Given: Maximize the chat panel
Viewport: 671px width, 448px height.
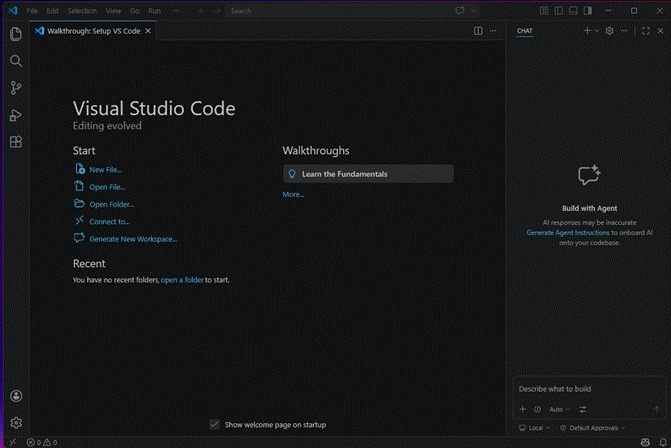Looking at the screenshot, I should [x=646, y=31].
